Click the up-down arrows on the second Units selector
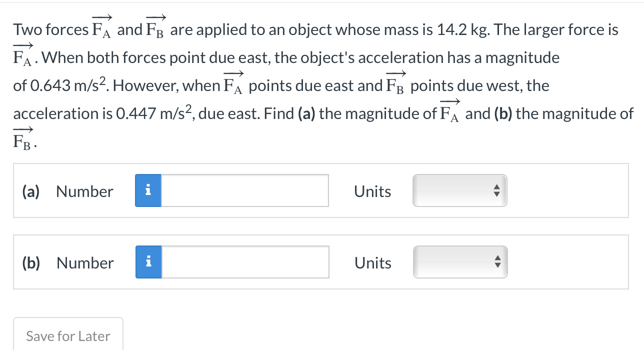Image resolution: width=644 pixels, height=350 pixels. (x=497, y=262)
